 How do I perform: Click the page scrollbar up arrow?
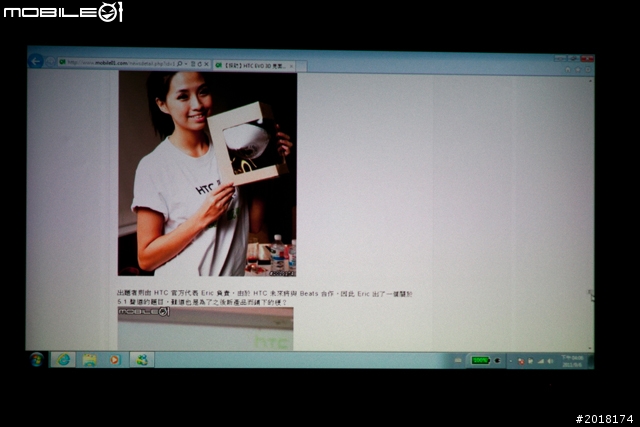coord(590,81)
